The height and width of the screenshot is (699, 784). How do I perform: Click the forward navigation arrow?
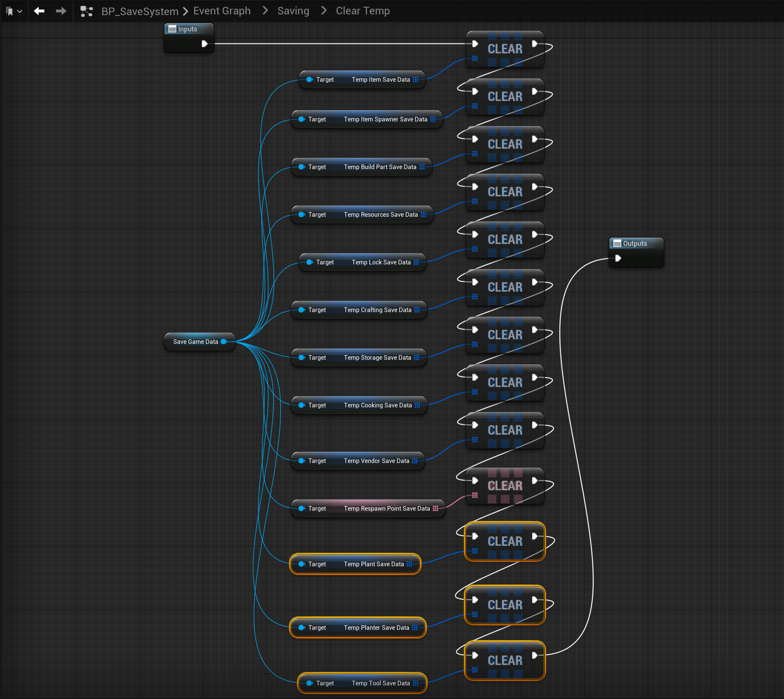coord(61,11)
